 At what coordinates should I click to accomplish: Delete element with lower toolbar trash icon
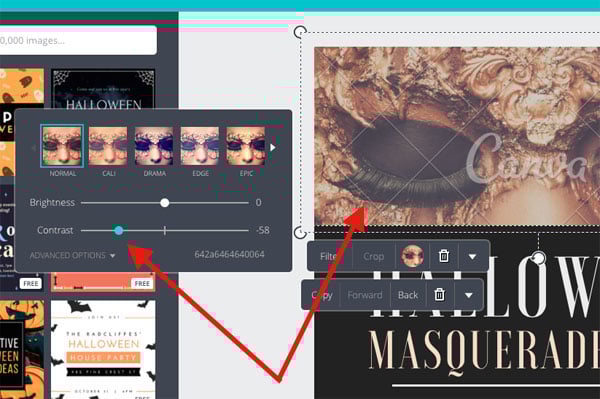pyautogui.click(x=439, y=295)
